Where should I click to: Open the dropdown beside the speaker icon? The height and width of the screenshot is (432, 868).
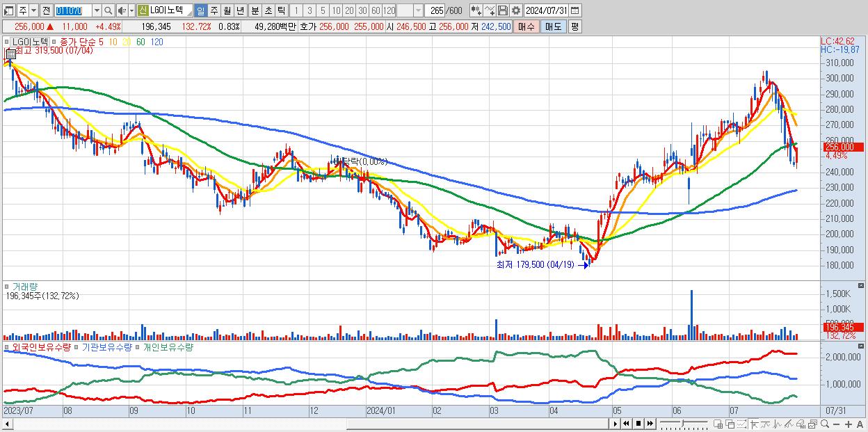(x=131, y=10)
